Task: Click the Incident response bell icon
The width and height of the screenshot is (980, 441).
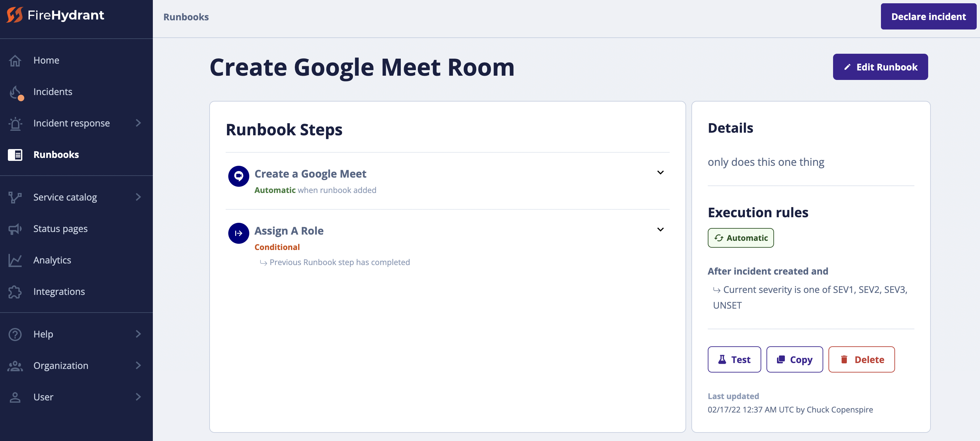Action: 15,123
